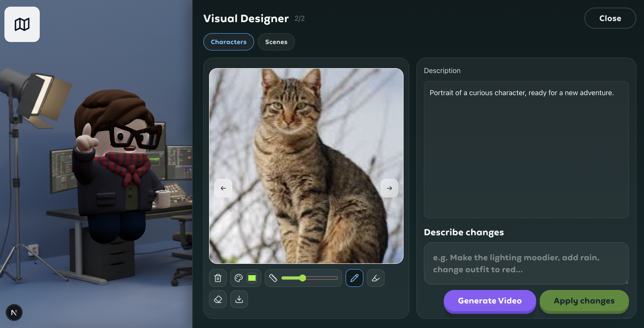Select the pencil drawing tool
The height and width of the screenshot is (328, 644).
click(354, 278)
